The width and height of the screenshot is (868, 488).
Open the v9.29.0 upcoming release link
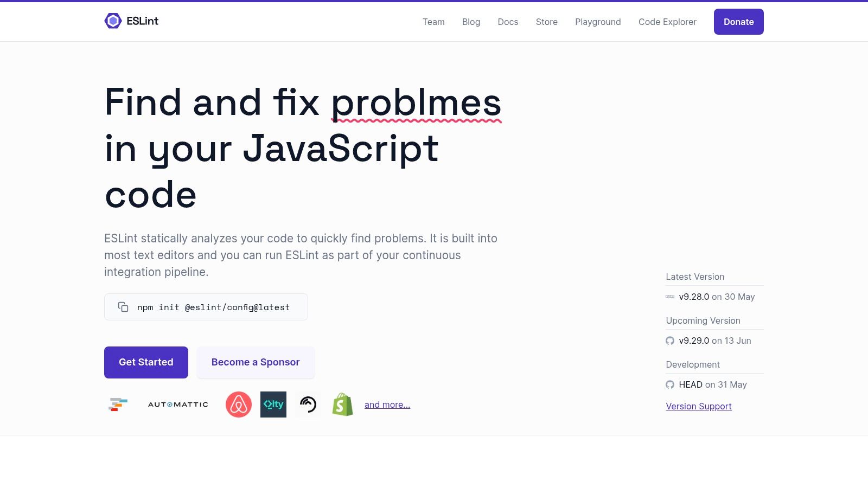pos(694,341)
